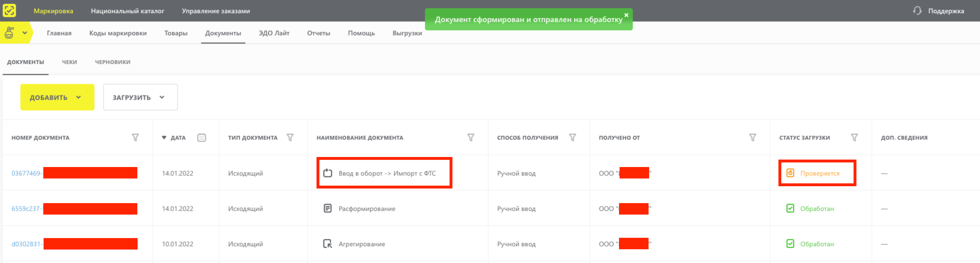This screenshot has width=980, height=263.
Task: Sort by ДАТА column arrow
Action: click(x=164, y=138)
